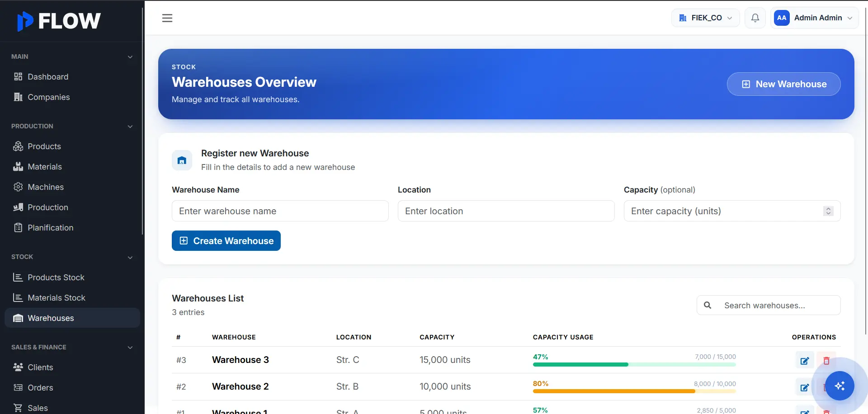Click the Production icon in sidebar
868x414 pixels.
coord(18,207)
